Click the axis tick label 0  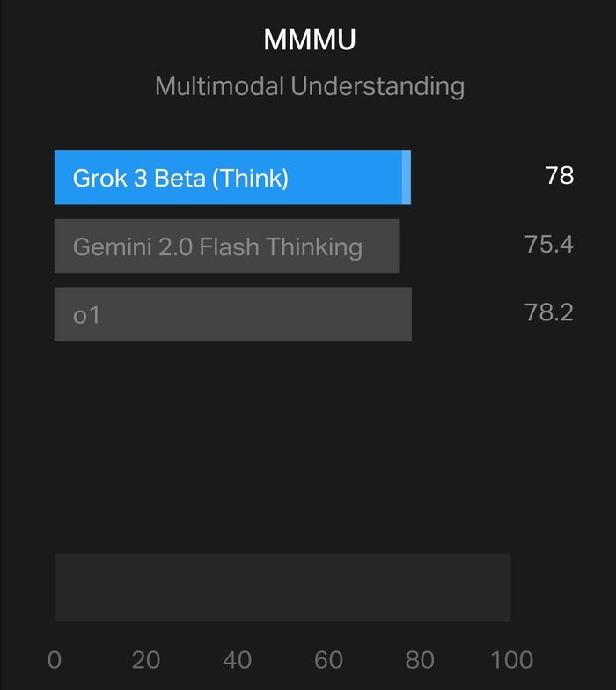55,660
